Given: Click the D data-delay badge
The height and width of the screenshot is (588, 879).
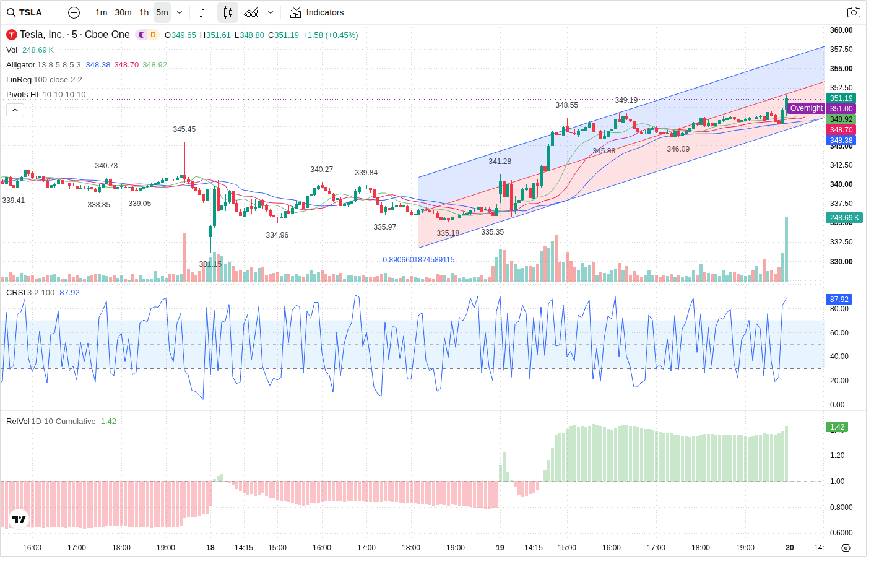Looking at the screenshot, I should click(x=153, y=35).
